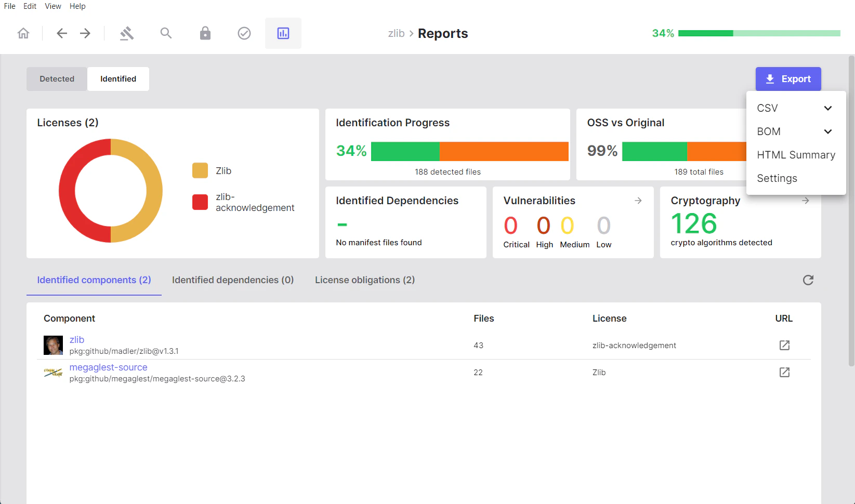
Task: Select Identified components (2) tab
Action: click(x=94, y=280)
